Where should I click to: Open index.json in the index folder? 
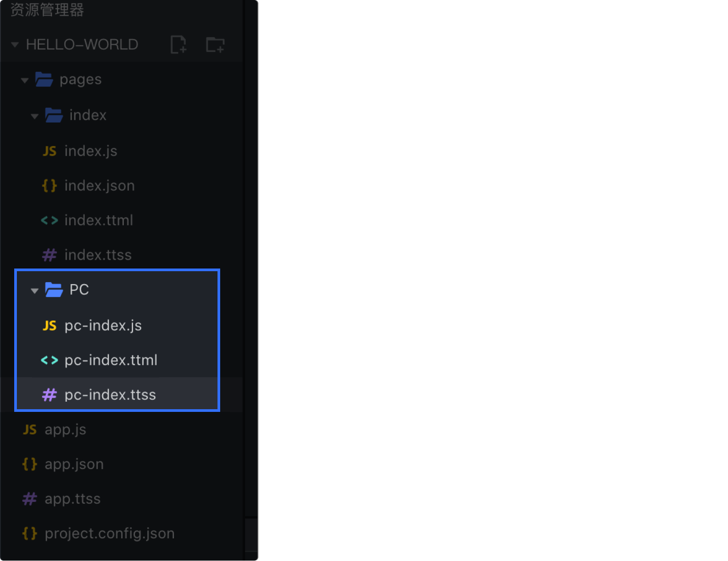[x=99, y=186]
